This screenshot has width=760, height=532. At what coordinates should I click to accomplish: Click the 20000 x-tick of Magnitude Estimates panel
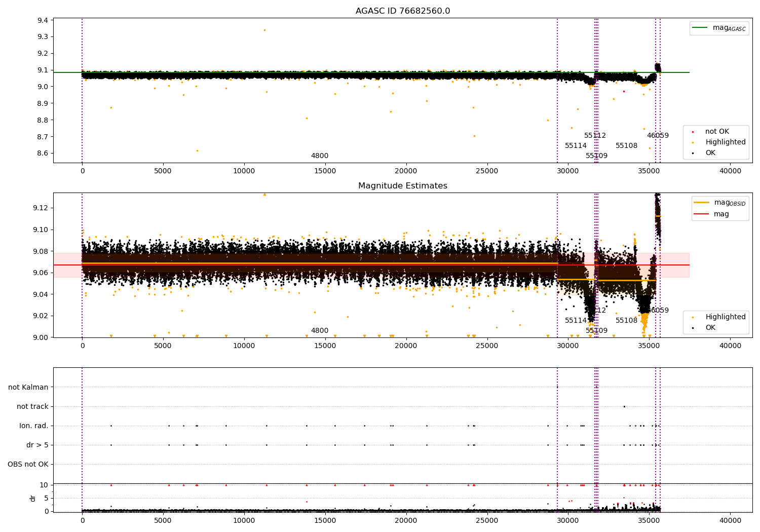pyautogui.click(x=406, y=346)
